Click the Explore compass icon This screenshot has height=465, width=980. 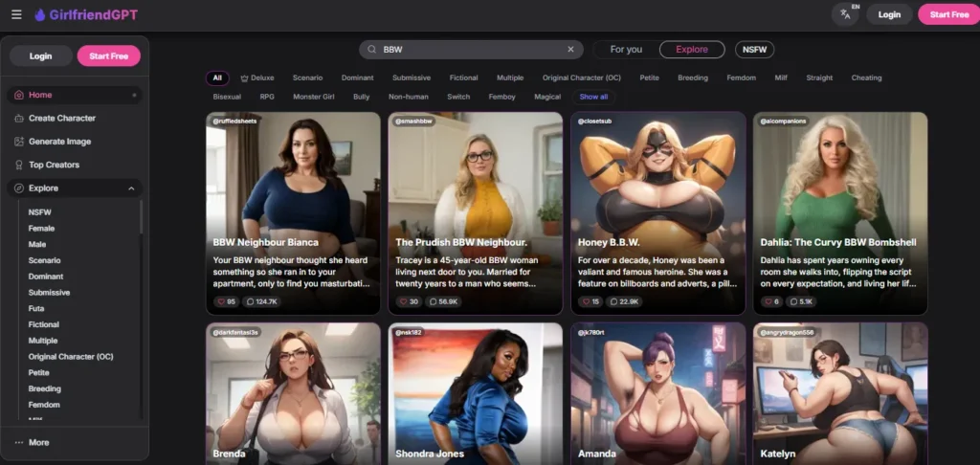click(19, 188)
